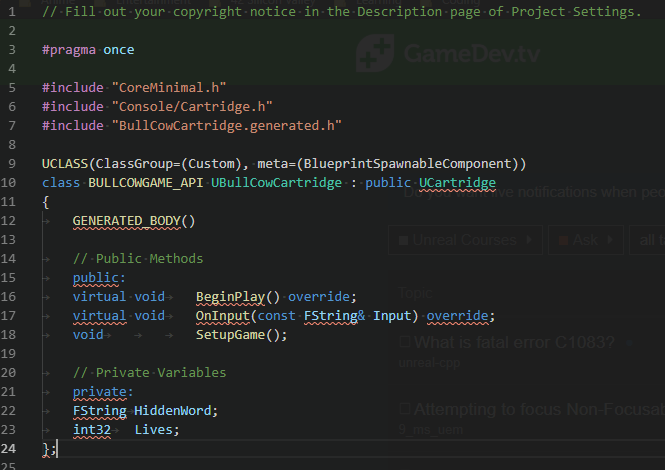Viewport: 665px width, 470px height.
Task: Click line number 2 in the gutter
Action: click(12, 31)
